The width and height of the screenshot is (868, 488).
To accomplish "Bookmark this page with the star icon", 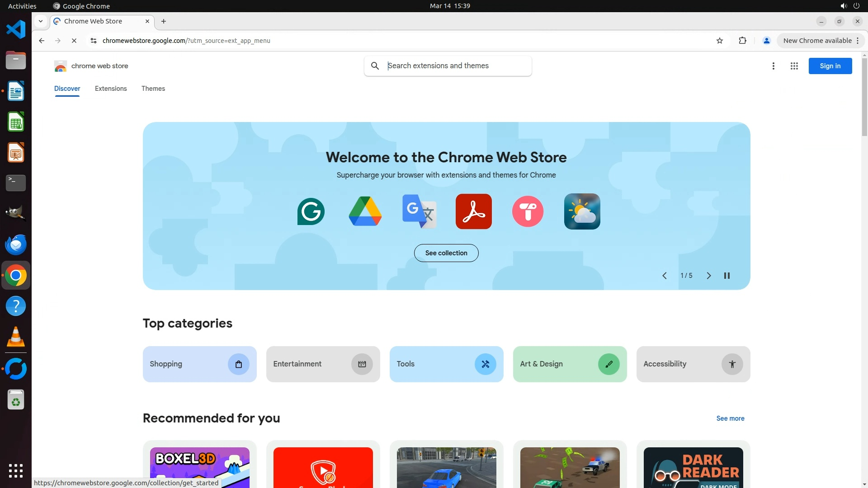I will click(x=720, y=41).
